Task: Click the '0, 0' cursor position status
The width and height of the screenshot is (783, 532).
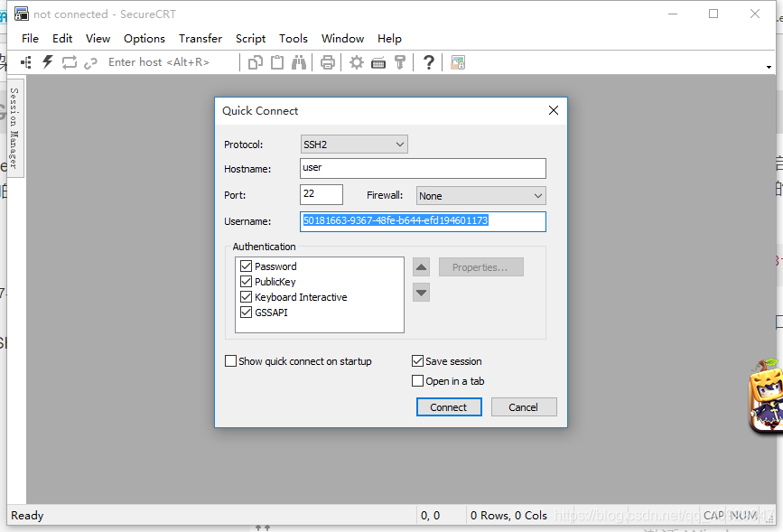Action: pyautogui.click(x=431, y=515)
